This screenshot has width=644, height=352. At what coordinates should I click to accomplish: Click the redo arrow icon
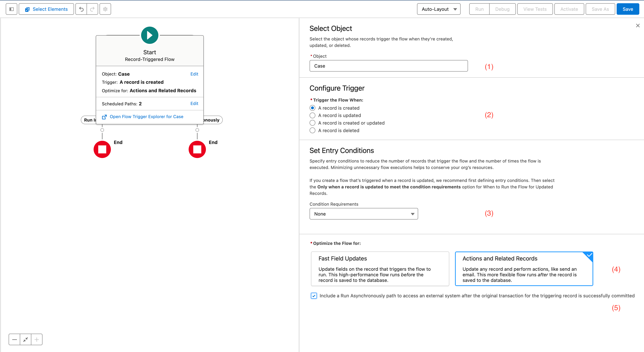(x=92, y=9)
